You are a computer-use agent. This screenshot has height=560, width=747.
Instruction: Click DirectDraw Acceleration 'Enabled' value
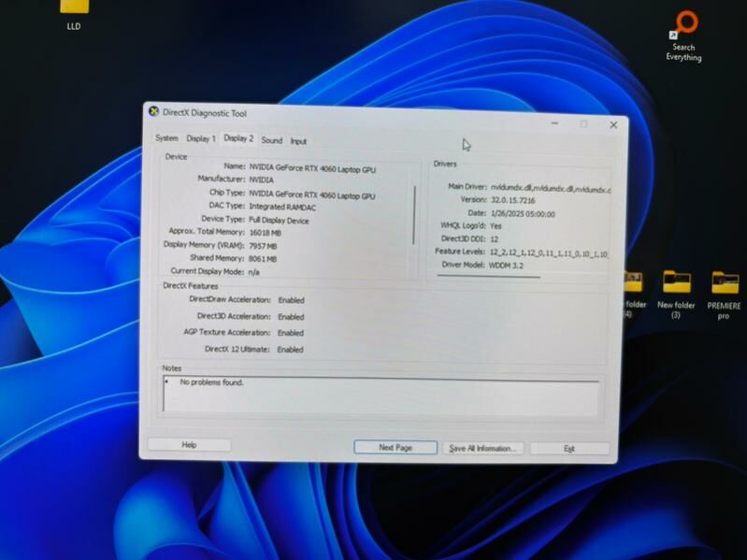pyautogui.click(x=291, y=300)
